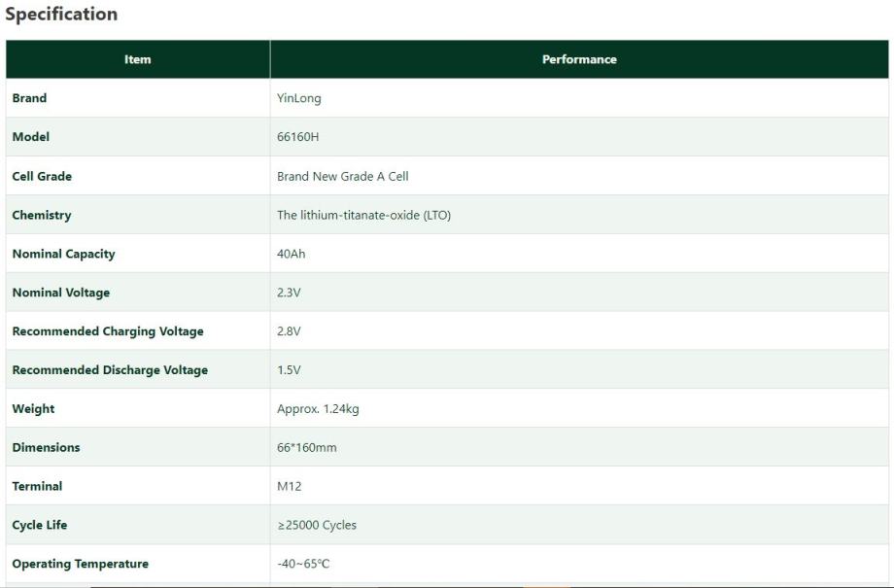Image resolution: width=894 pixels, height=588 pixels.
Task: Select the Specification heading text
Action: tap(61, 14)
